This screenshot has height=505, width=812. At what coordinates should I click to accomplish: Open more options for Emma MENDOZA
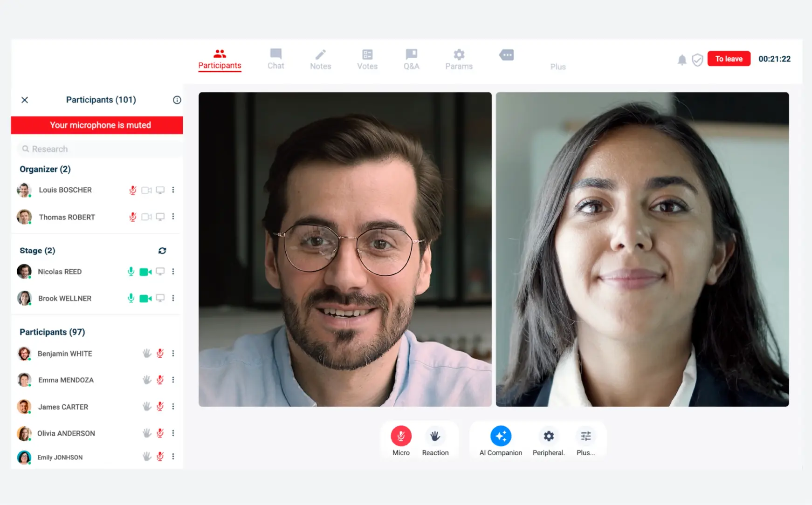173,380
